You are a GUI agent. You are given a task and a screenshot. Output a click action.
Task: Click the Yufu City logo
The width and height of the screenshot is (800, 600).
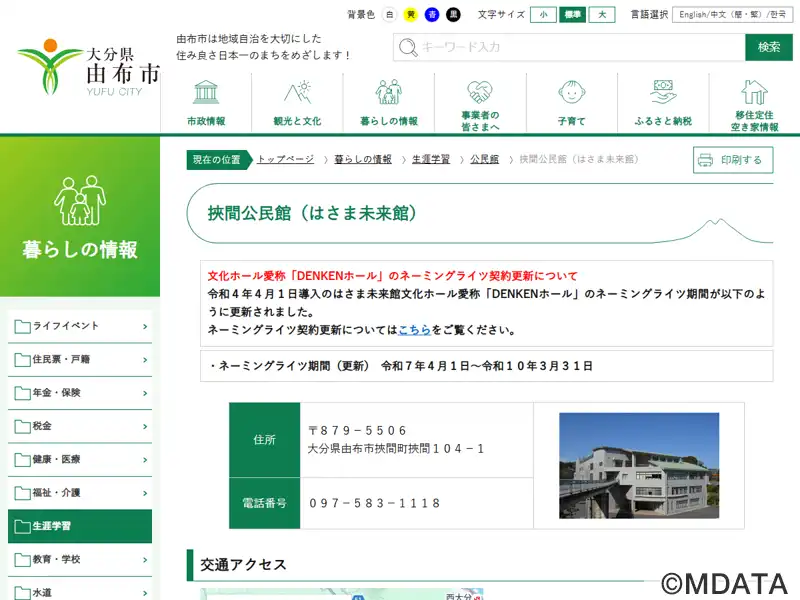click(x=88, y=67)
